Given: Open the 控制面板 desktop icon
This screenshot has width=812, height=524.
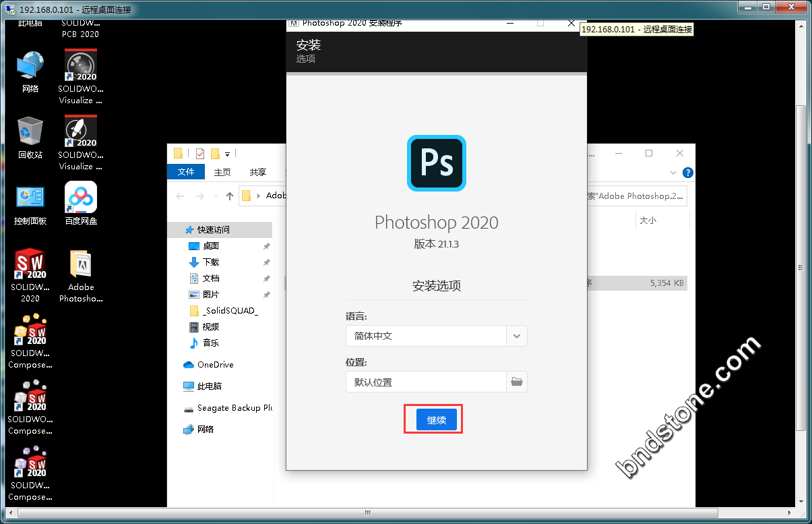Looking at the screenshot, I should click(x=30, y=203).
